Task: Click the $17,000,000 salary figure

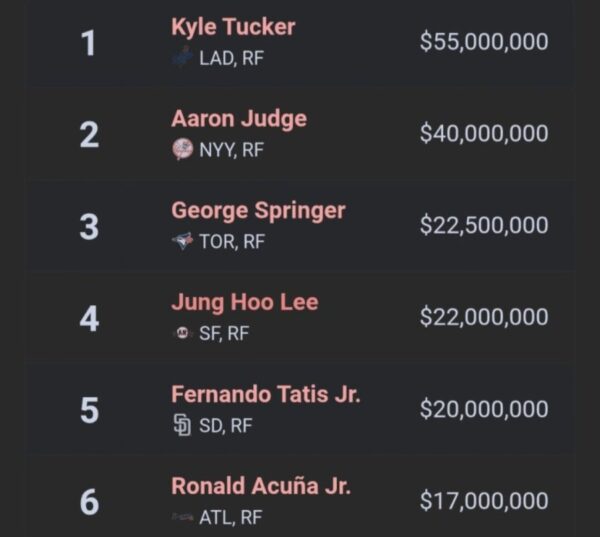Action: pos(484,501)
